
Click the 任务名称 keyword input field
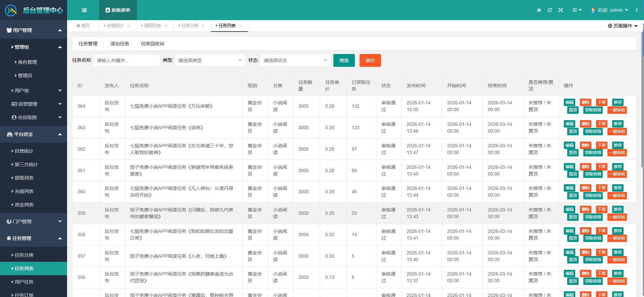pos(126,60)
